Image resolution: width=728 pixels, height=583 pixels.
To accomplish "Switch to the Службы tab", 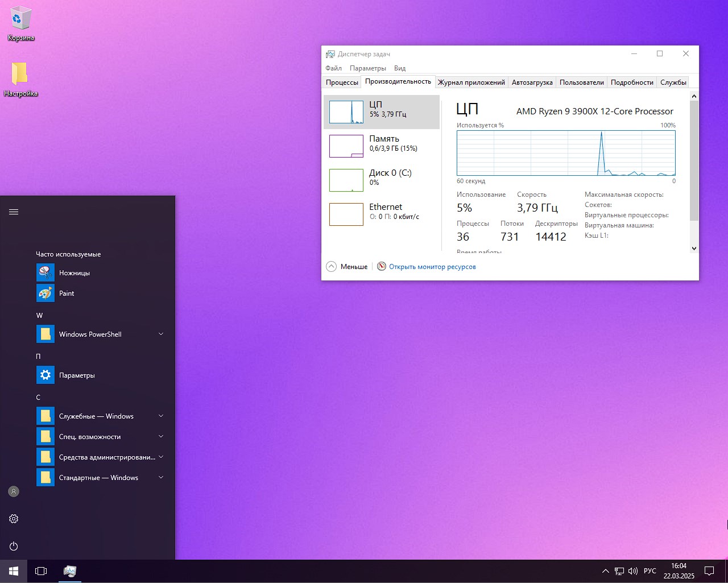I will (x=673, y=82).
